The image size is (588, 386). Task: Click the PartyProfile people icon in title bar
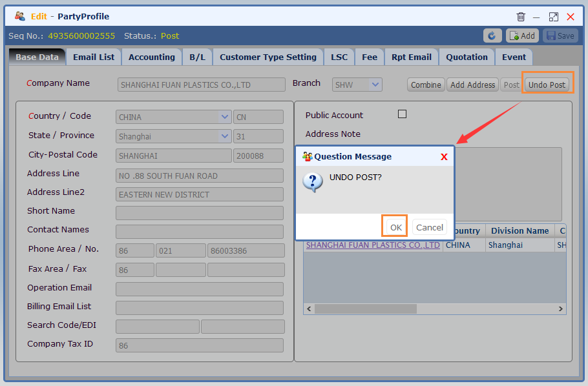point(20,16)
